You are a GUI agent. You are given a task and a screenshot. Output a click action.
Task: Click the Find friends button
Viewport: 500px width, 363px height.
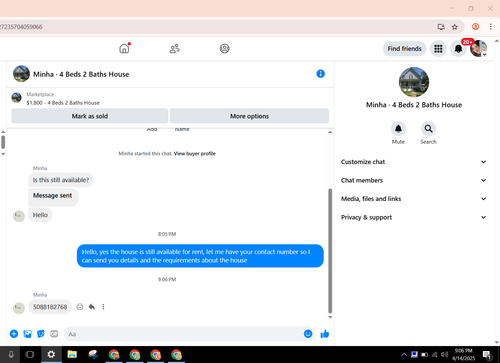point(404,49)
